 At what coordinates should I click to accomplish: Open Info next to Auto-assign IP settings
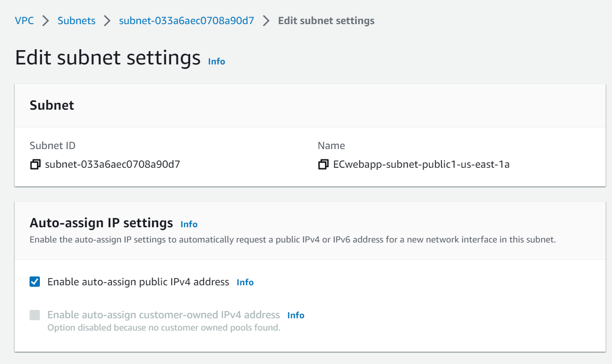click(189, 224)
